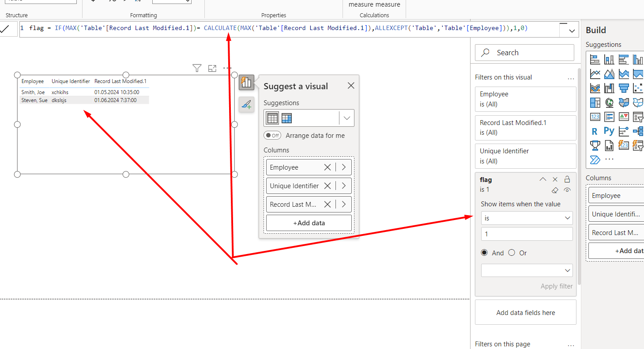This screenshot has width=644, height=349.
Task: Click the filter value field containing 1
Action: pos(527,234)
